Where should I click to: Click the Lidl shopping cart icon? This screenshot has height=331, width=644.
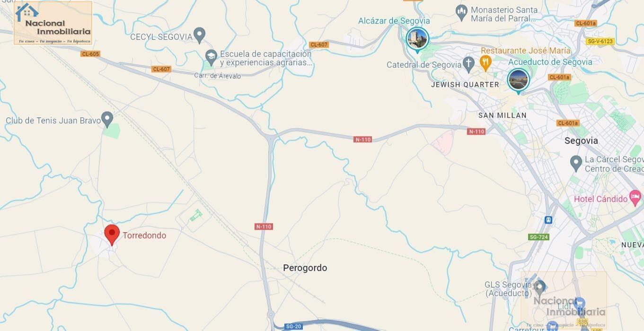(x=580, y=304)
